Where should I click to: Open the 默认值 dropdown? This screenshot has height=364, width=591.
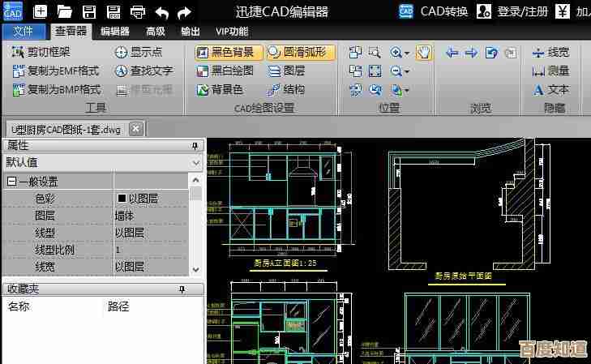tap(196, 162)
